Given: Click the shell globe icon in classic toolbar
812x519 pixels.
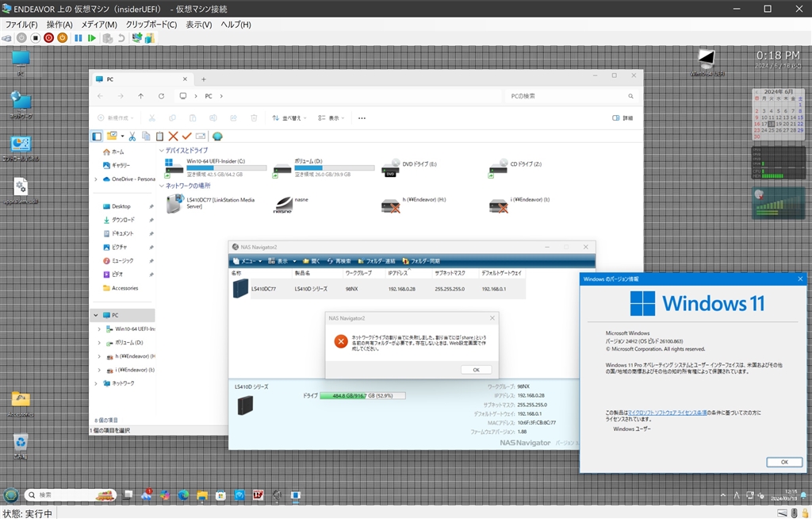Looking at the screenshot, I should coord(217,136).
